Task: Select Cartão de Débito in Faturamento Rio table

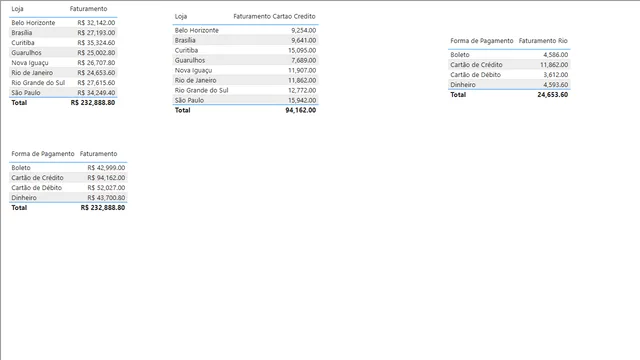Action: 476,75
